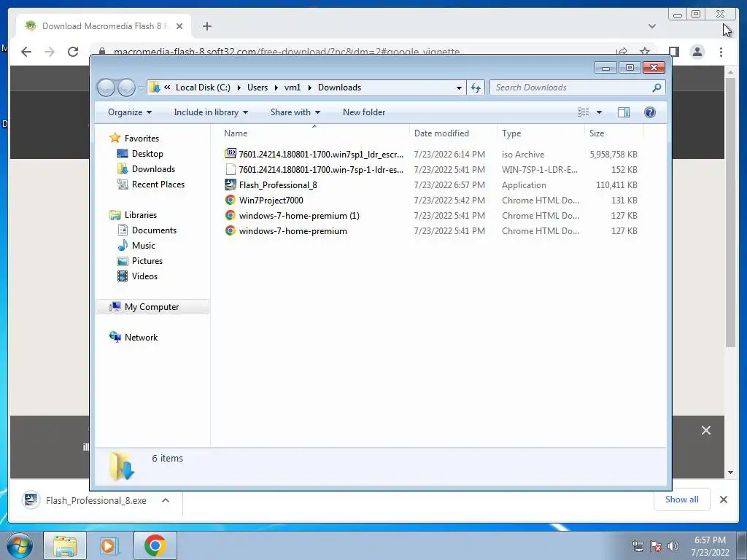The image size is (747, 560).
Task: Click New folder button
Action: pos(364,112)
